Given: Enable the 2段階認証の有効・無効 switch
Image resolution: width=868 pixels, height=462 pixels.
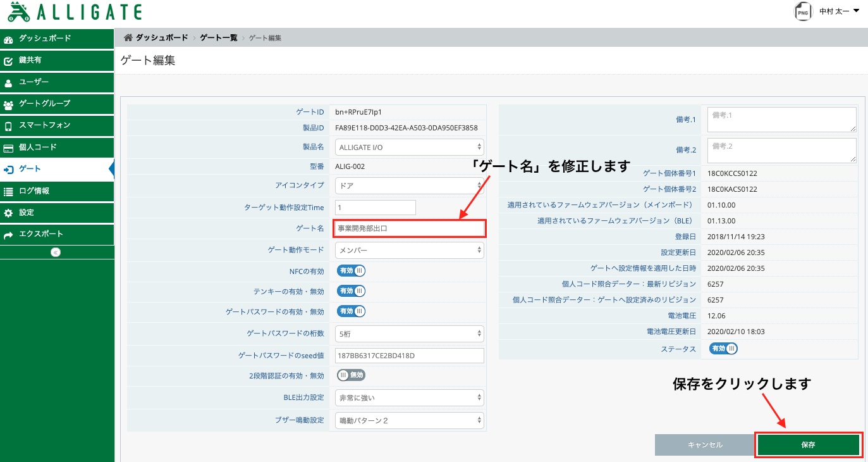Looking at the screenshot, I should click(x=351, y=375).
